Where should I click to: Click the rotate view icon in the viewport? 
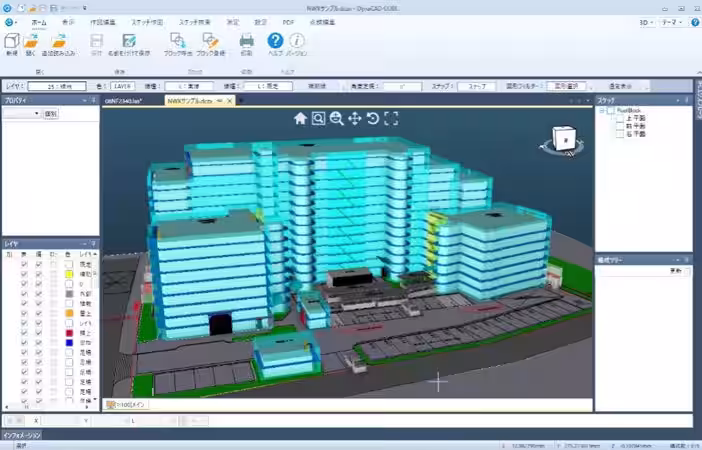point(372,119)
